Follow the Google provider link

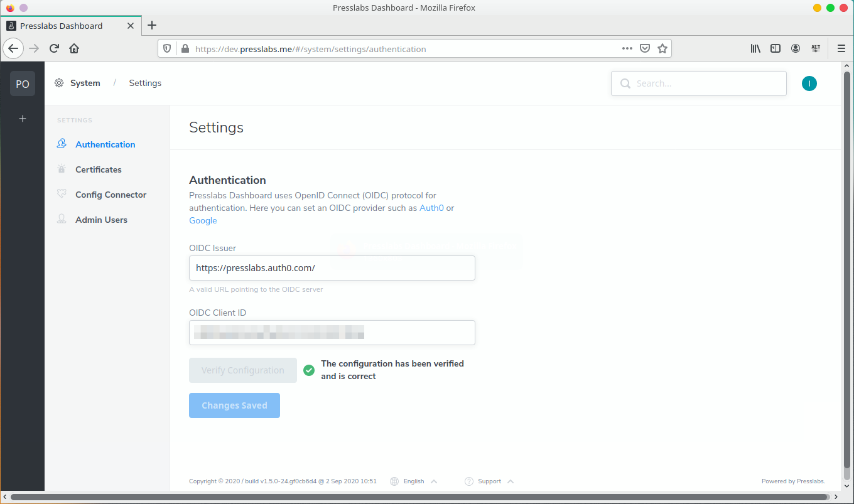pos(203,220)
